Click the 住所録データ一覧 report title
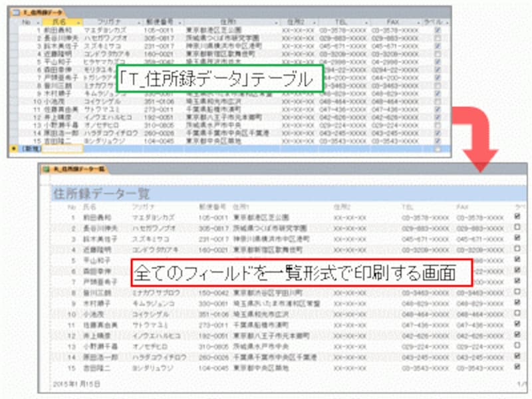 point(102,194)
